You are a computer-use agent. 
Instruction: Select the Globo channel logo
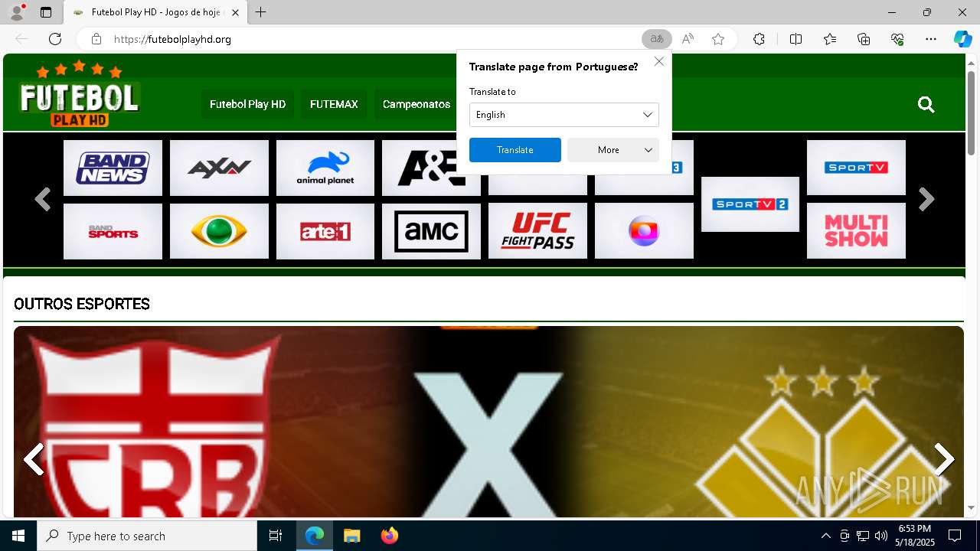644,231
